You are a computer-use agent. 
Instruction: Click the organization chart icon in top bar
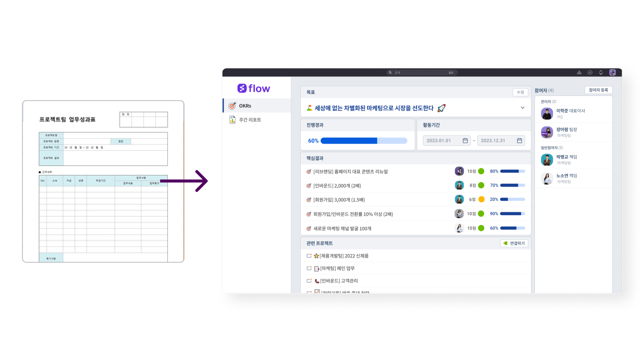[x=579, y=72]
